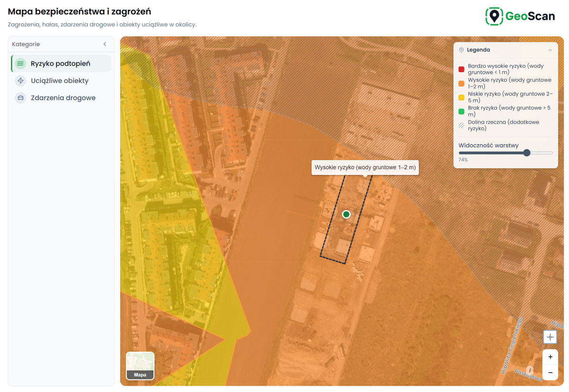569x392 pixels.
Task: Click the Bardzo wysokie ryzyko legend text
Action: 505,69
